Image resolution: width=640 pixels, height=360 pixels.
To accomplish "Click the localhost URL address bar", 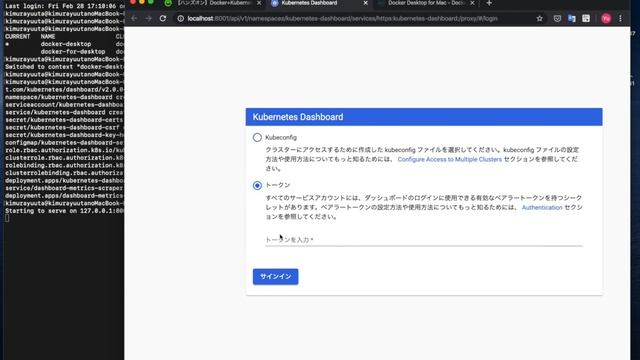I will click(342, 18).
